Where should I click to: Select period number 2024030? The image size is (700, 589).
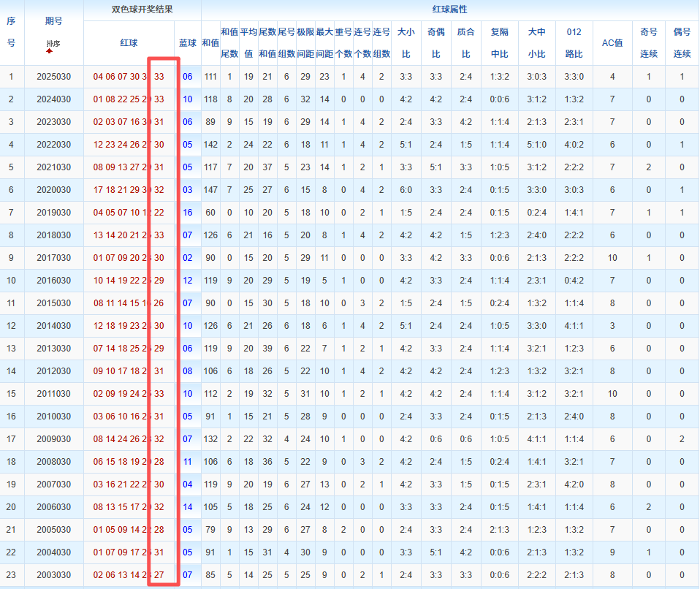[x=53, y=99]
